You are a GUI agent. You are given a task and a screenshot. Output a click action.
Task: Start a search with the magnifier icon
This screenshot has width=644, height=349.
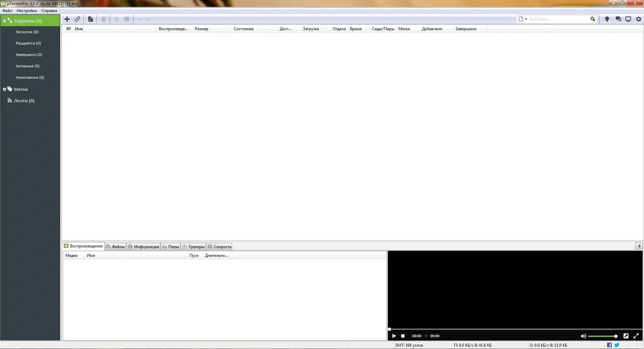592,19
